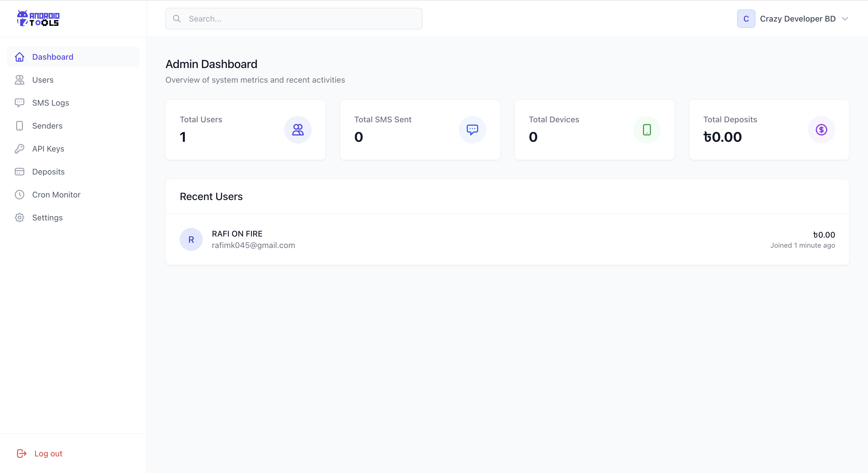Click the C profile avatar
Viewport: 868px width, 473px height.
point(746,19)
